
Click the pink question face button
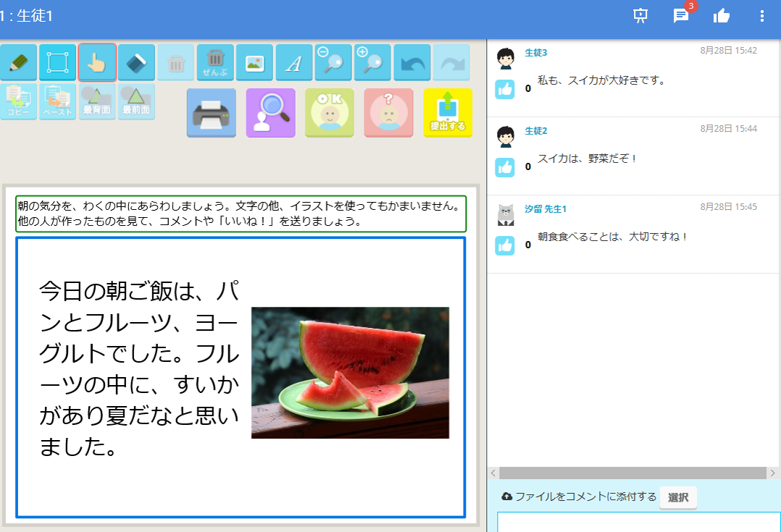pyautogui.click(x=388, y=113)
